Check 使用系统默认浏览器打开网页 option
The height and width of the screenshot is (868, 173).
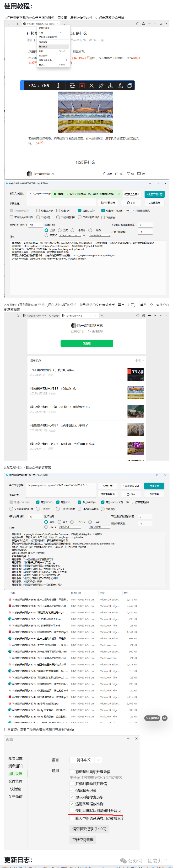[72, 810]
